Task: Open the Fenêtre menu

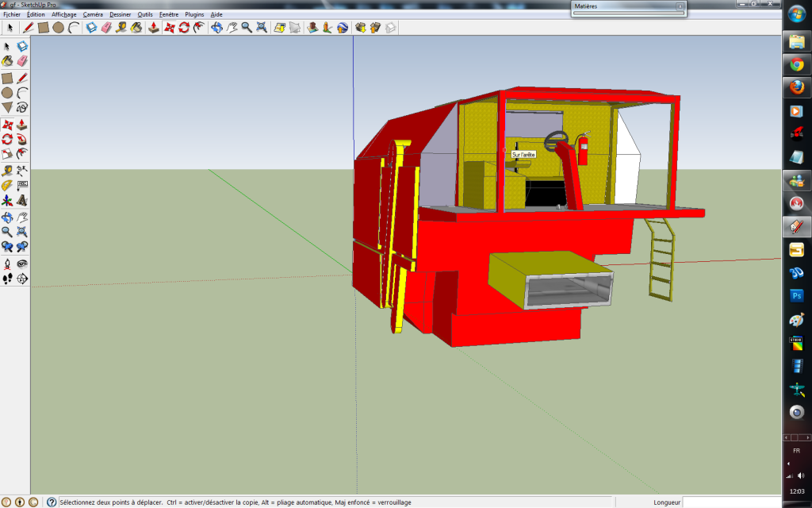Action: [169, 14]
